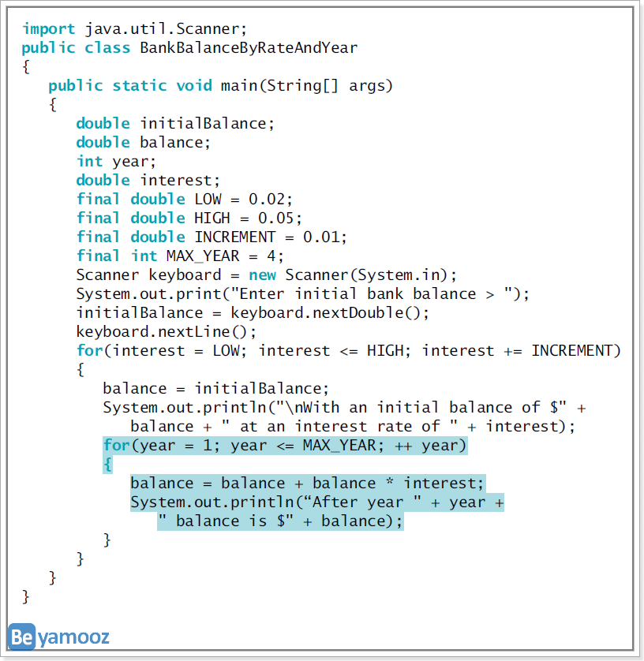Select the line "double interest;"
The width and height of the screenshot is (644, 661).
click(148, 181)
